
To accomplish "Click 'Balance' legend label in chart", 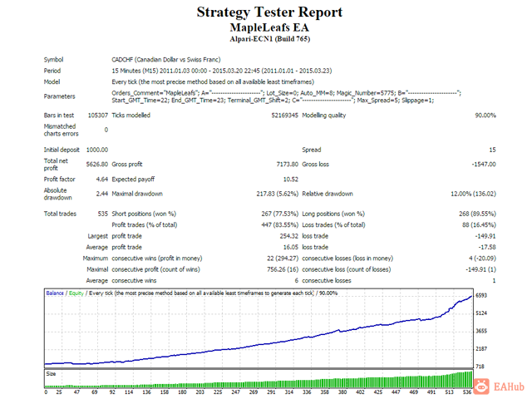I will pos(55,293).
